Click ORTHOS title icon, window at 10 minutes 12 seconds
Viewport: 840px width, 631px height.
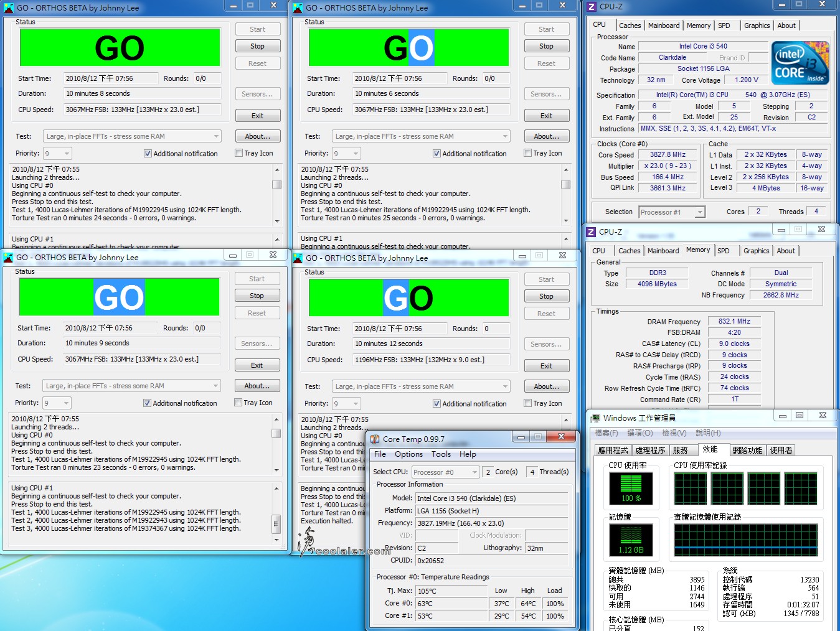(x=298, y=258)
